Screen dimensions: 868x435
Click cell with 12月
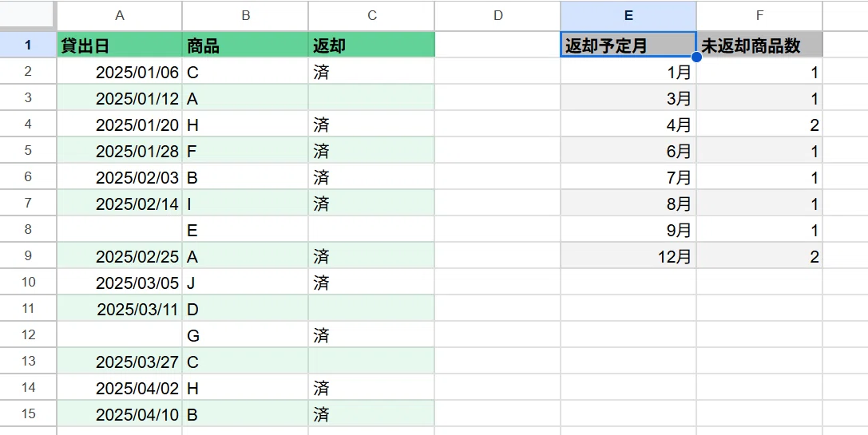(x=628, y=255)
